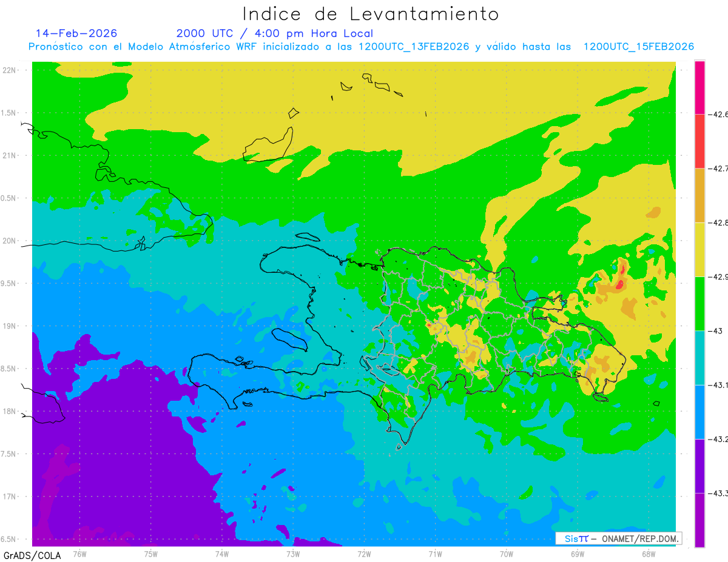The image size is (728, 562).
Task: Click the "-42.7" color bar value
Action: 718,168
